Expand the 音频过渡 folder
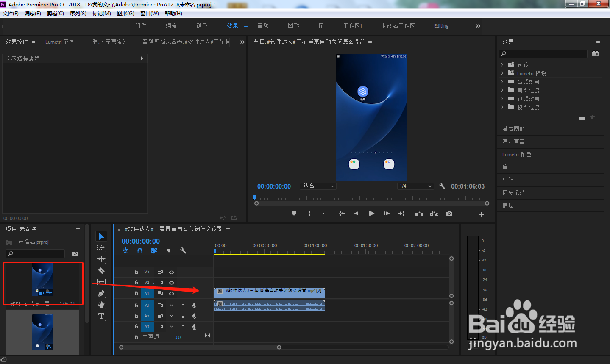 click(502, 90)
